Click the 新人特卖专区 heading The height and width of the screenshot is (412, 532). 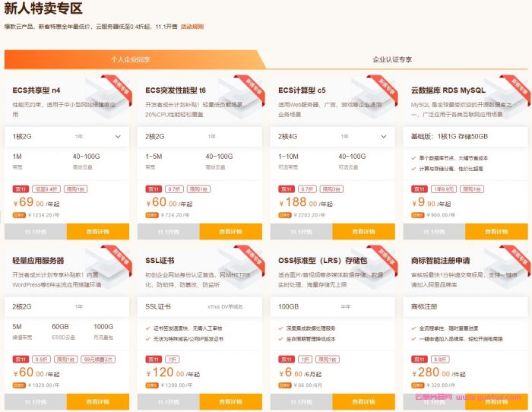pyautogui.click(x=43, y=8)
